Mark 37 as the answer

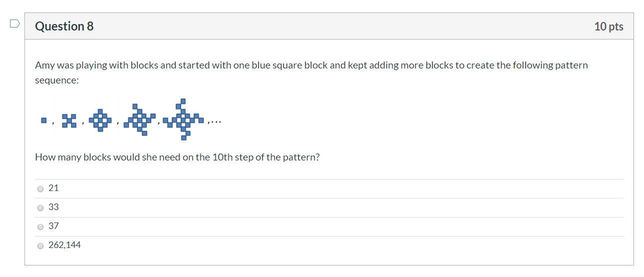point(40,227)
